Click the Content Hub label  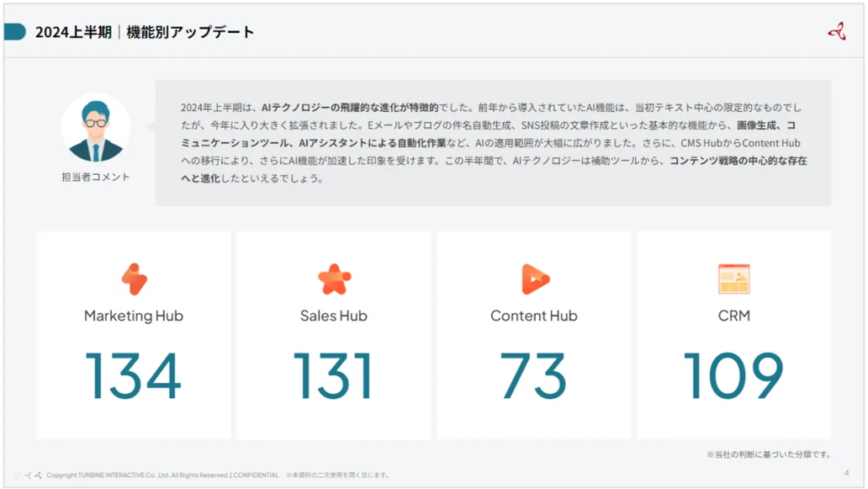[533, 316]
